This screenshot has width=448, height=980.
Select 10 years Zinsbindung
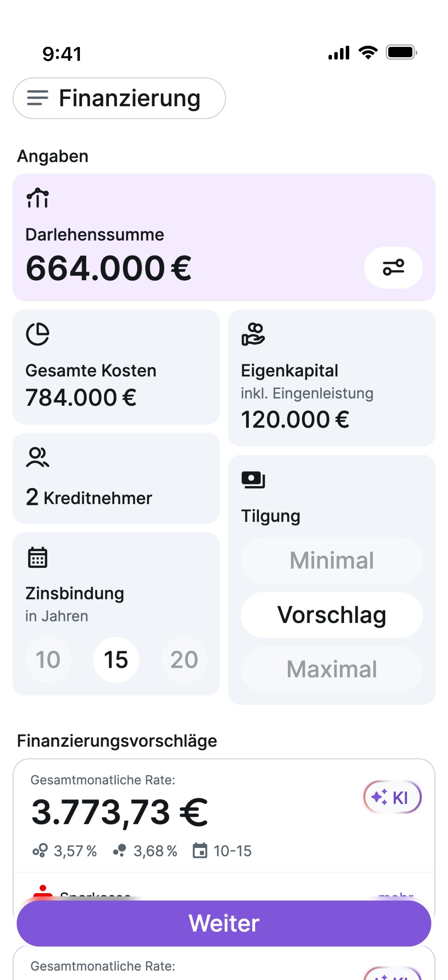coord(48,660)
